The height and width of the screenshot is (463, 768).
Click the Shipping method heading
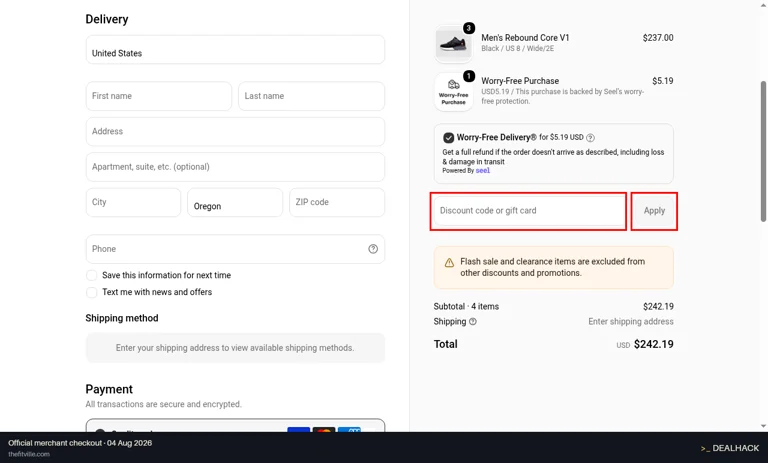(x=122, y=318)
